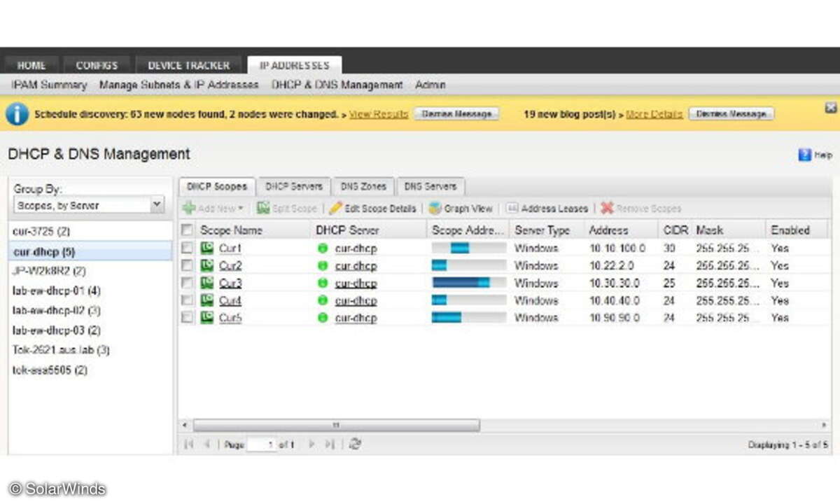Open cur-dhcp server link in Cur2 row

356,266
